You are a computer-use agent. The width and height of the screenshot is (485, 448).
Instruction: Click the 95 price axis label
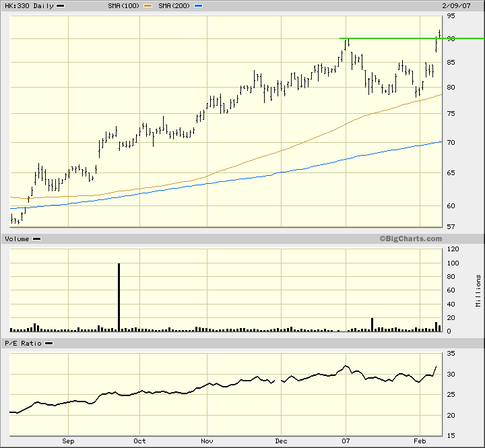pos(451,15)
